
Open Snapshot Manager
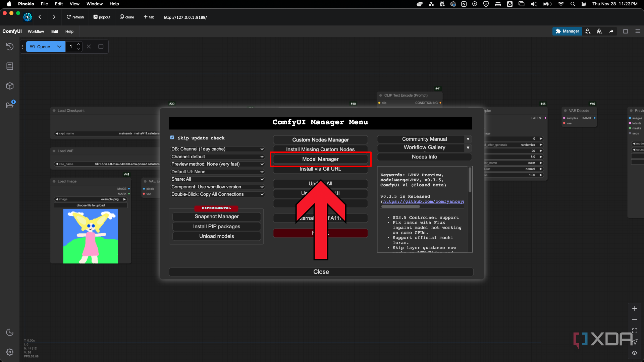[217, 217]
